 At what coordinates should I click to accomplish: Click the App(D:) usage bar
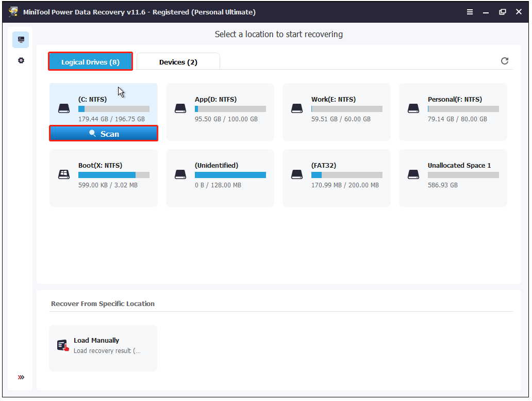click(x=230, y=109)
